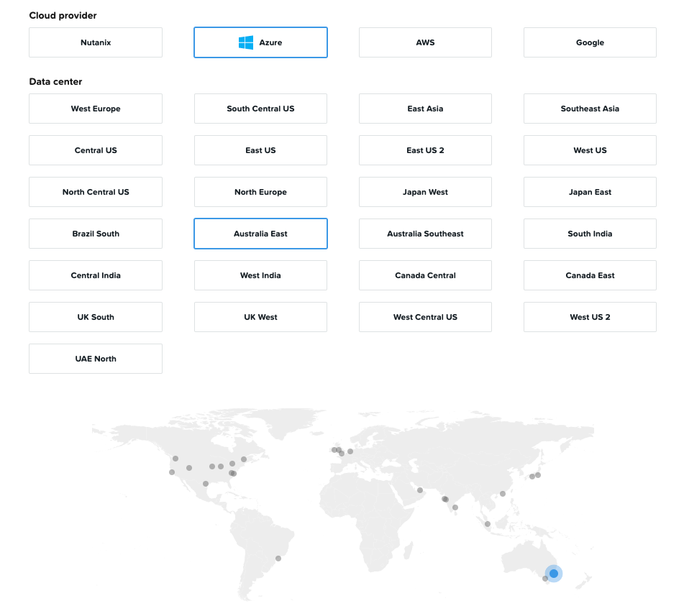Image resolution: width=684 pixels, height=616 pixels.
Task: Choose South Central US data center
Action: [260, 109]
